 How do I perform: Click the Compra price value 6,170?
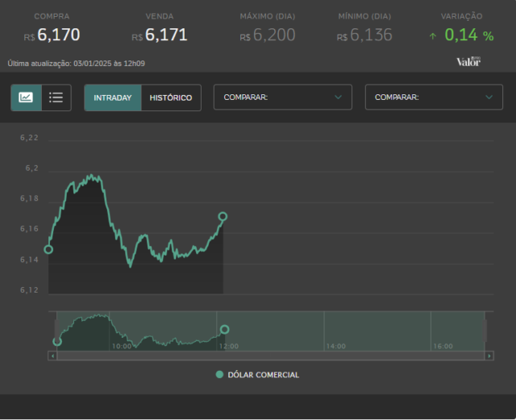tap(59, 35)
